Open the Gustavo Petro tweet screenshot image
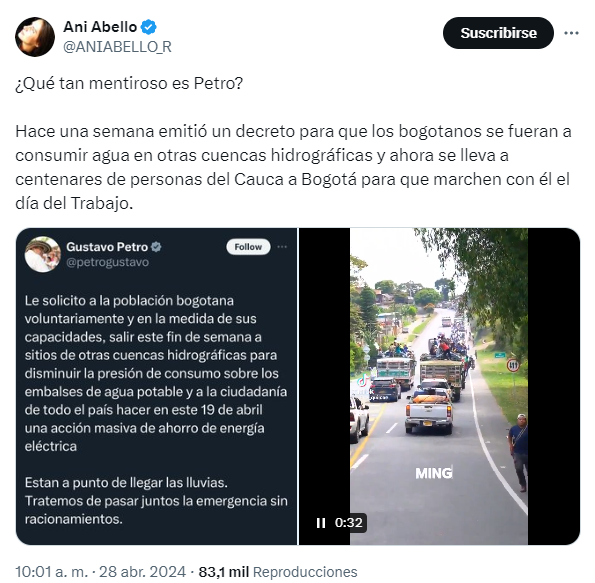Screen dimensions: 595x583 [x=156, y=386]
